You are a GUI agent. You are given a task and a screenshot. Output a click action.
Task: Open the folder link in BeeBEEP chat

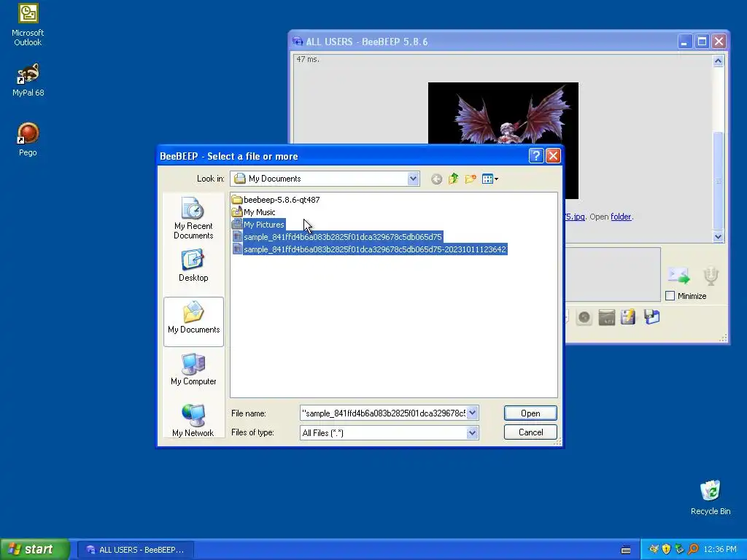621,217
